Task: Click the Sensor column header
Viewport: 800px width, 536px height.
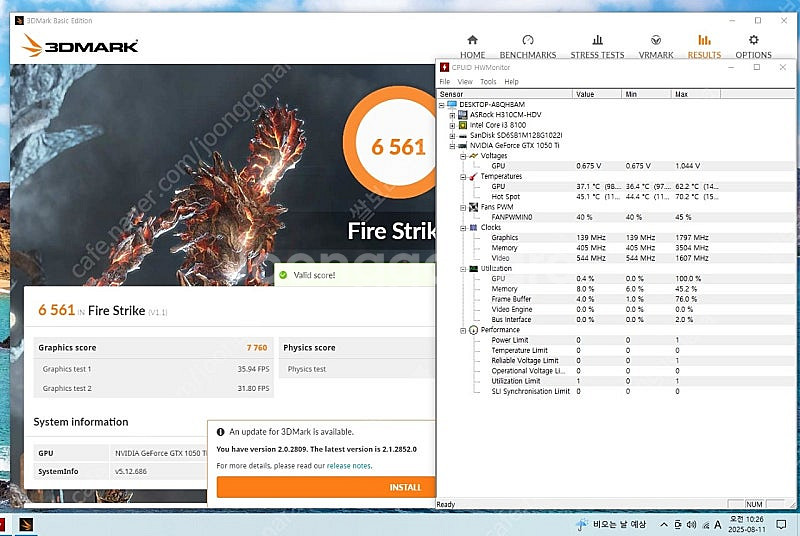Action: click(x=505, y=94)
